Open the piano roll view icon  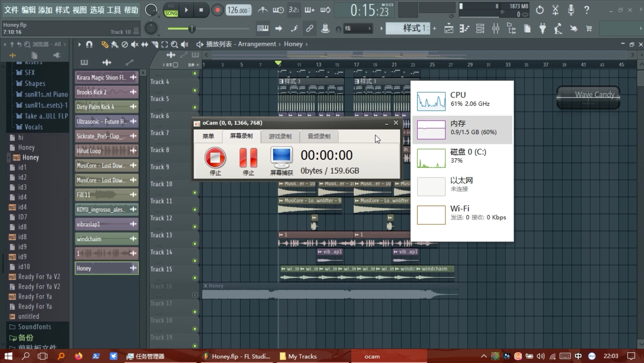click(x=464, y=29)
